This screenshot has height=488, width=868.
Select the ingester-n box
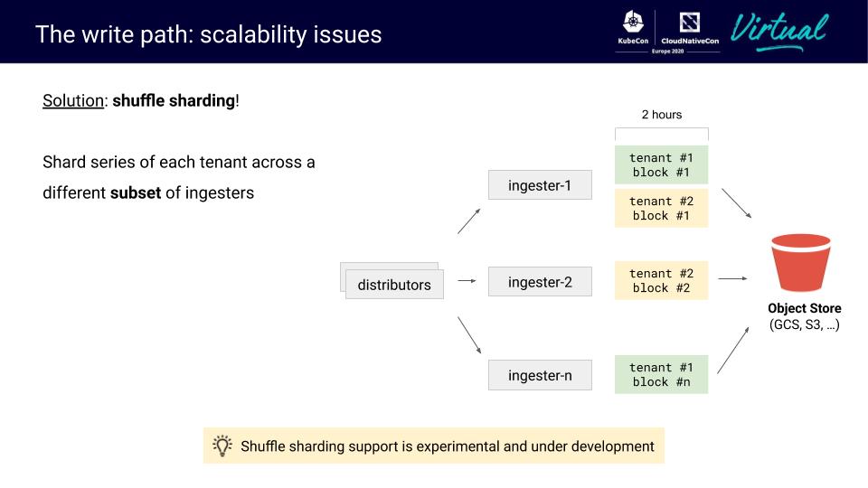point(540,375)
